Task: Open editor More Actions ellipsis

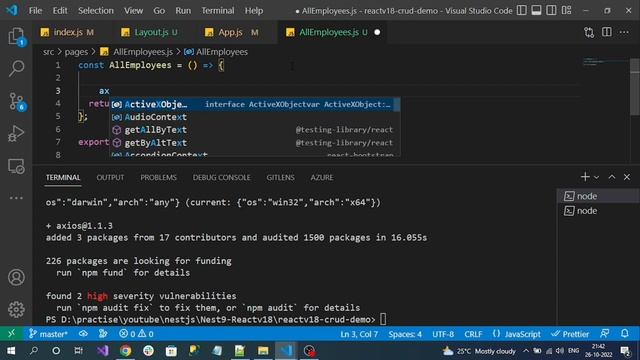Action: pyautogui.click(x=624, y=32)
